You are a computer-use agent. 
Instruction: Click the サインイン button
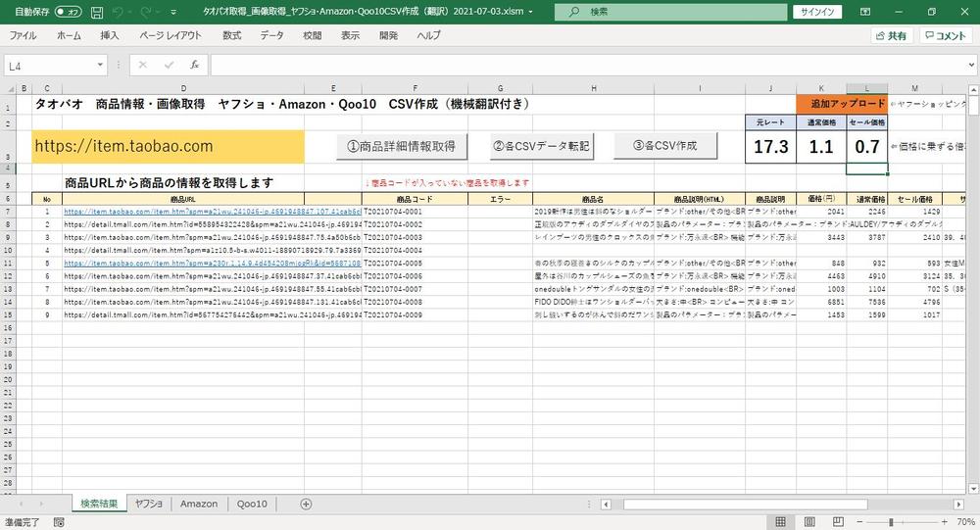coord(817,12)
